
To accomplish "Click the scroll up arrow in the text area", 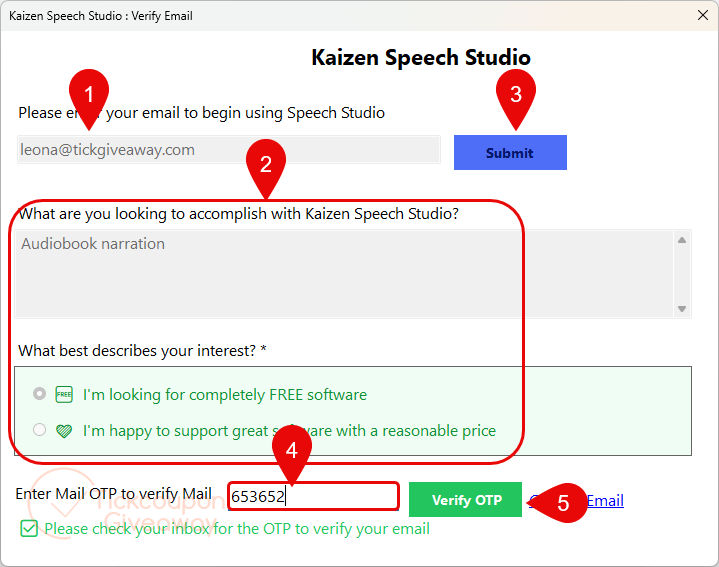I will pos(682,240).
